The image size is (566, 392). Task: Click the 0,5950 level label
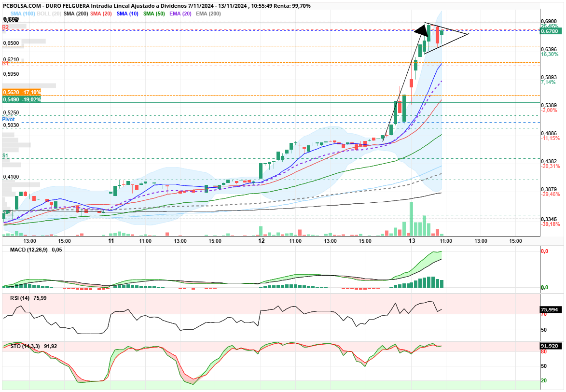[11, 74]
